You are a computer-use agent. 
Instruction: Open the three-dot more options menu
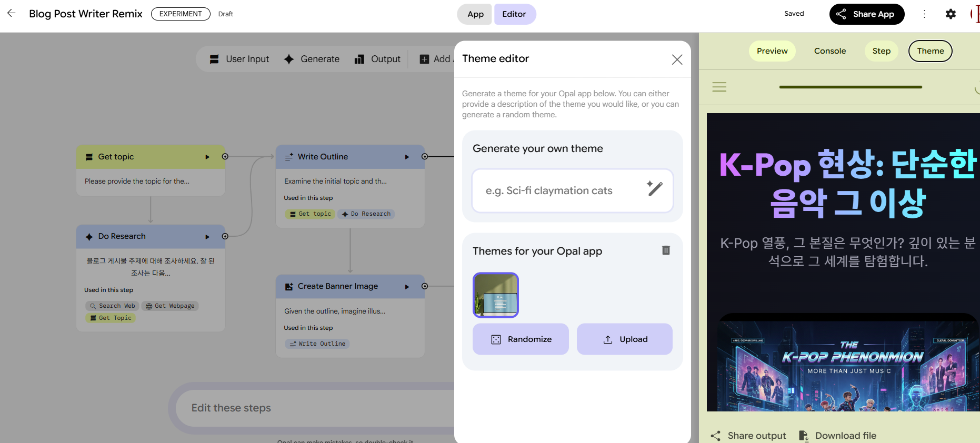[924, 14]
